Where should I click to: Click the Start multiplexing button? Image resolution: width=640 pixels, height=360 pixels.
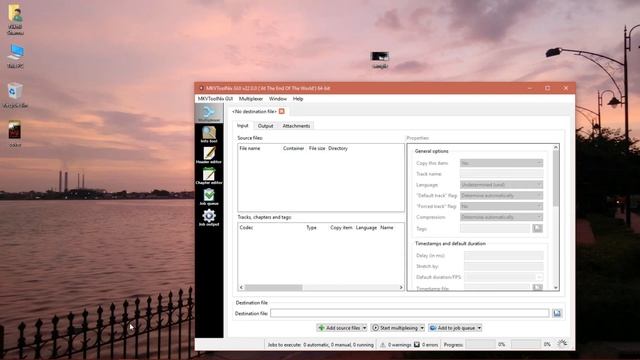[395, 328]
